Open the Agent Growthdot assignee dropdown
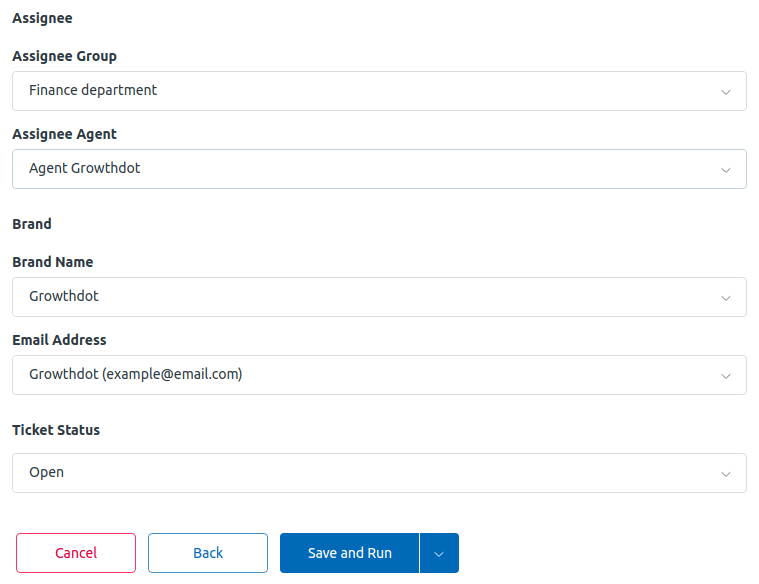 click(x=379, y=169)
